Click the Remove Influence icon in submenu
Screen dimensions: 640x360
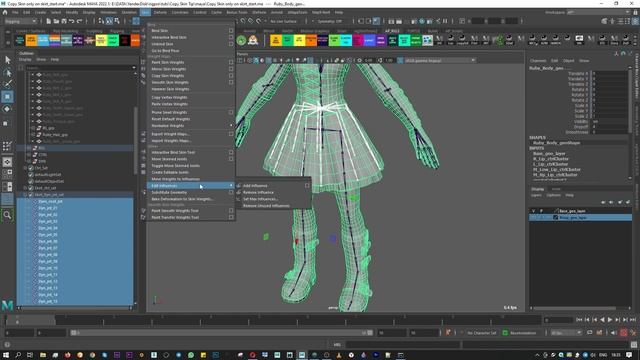(239, 192)
